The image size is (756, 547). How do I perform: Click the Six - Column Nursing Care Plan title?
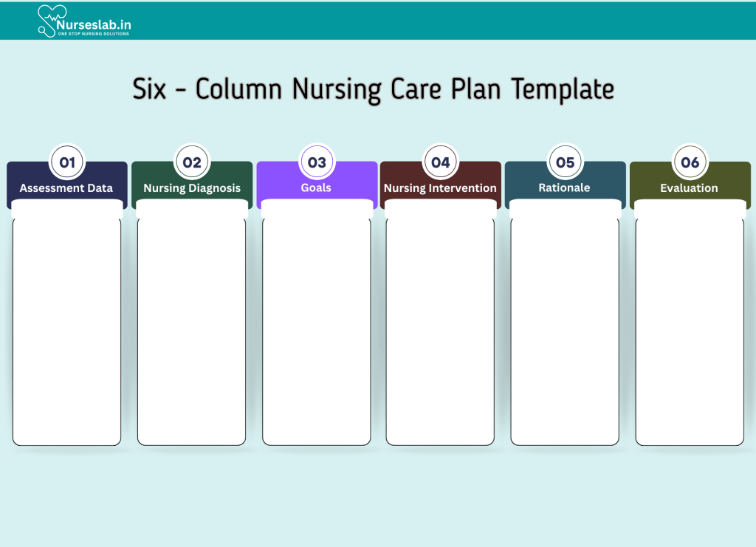pyautogui.click(x=374, y=89)
